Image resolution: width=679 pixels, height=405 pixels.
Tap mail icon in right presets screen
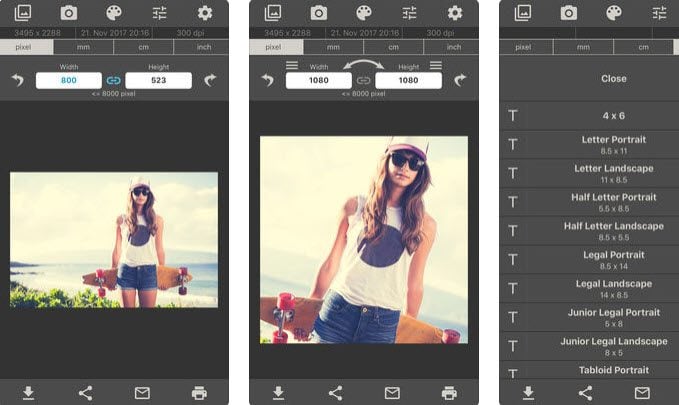point(642,393)
